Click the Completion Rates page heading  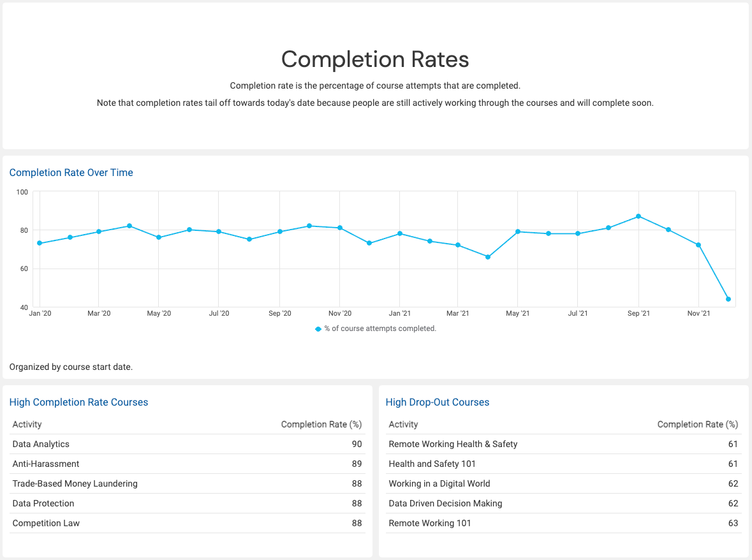(375, 59)
